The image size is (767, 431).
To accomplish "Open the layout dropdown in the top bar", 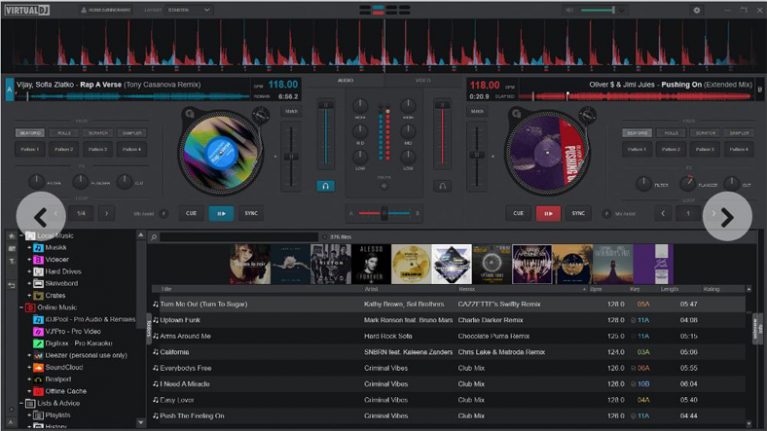I will coord(189,10).
